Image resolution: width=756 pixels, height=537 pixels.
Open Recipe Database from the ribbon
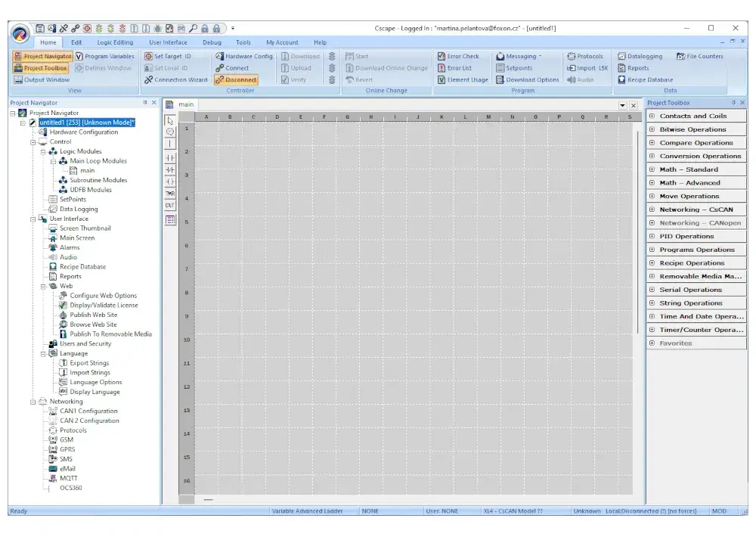pos(646,79)
